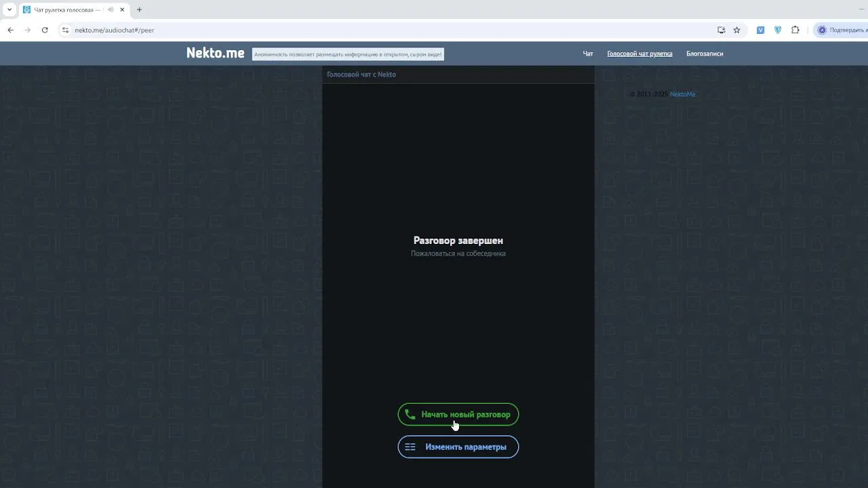Click the browser forward arrow
This screenshot has width=868, height=488.
tap(27, 30)
